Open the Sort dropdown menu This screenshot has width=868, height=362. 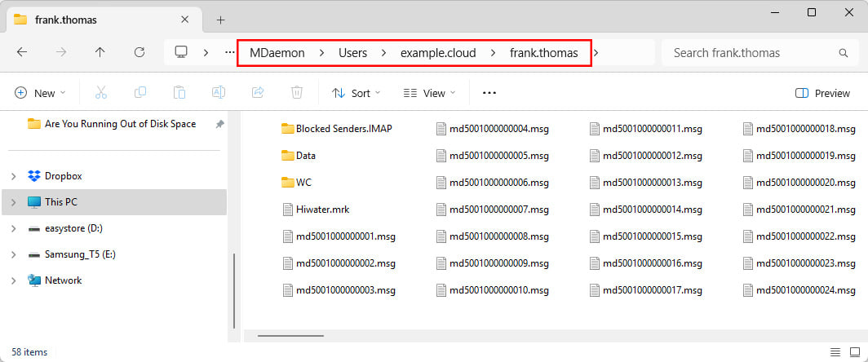[x=356, y=93]
